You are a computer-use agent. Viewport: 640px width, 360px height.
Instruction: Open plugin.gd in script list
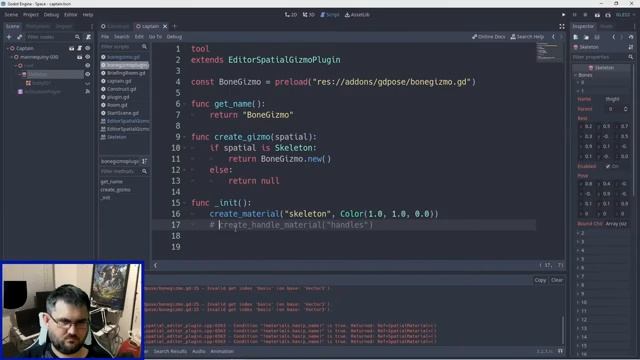(x=124, y=97)
